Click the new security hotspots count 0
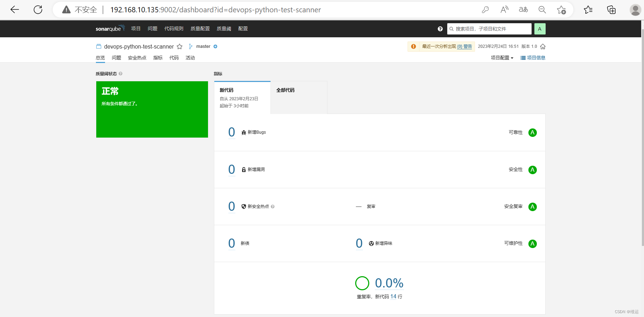 [232, 207]
